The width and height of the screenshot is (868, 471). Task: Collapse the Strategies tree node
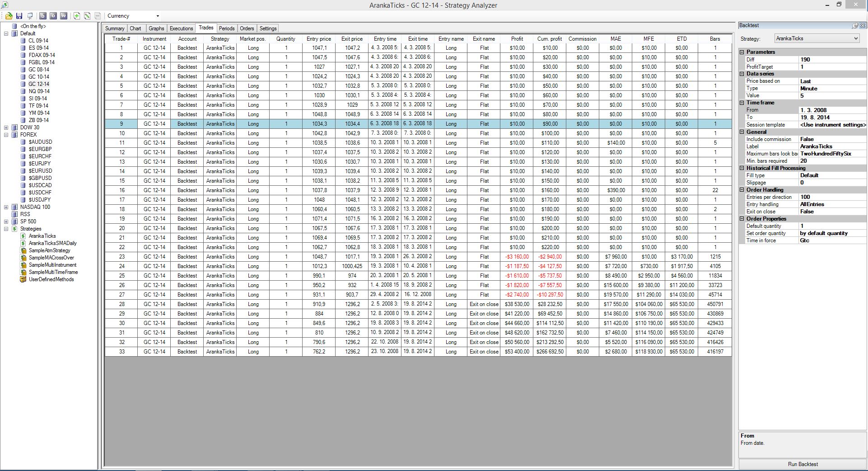(6, 229)
